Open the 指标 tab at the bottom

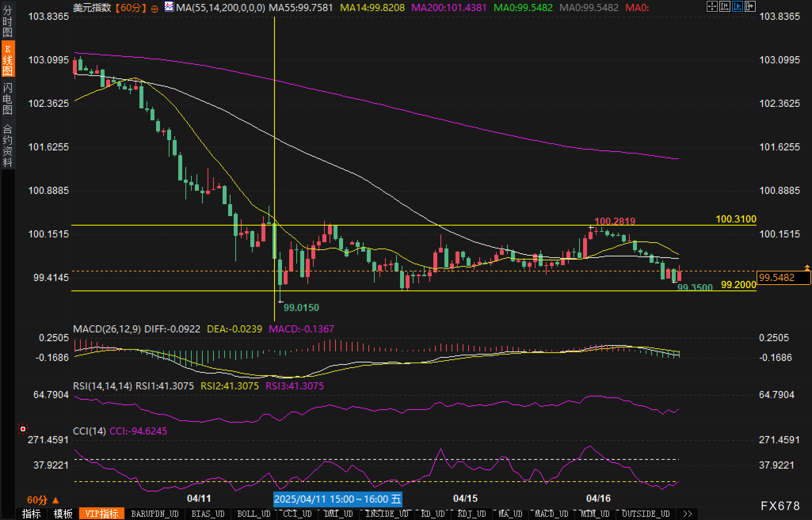(x=31, y=514)
